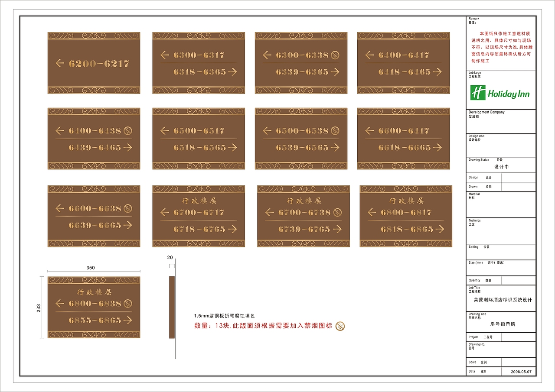Click the left arrow before 6700-6717

click(x=165, y=212)
